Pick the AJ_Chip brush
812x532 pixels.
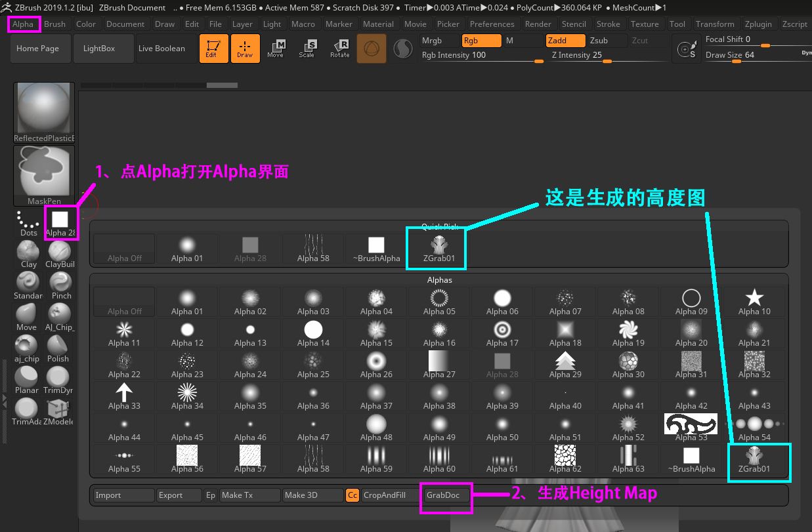[x=60, y=317]
